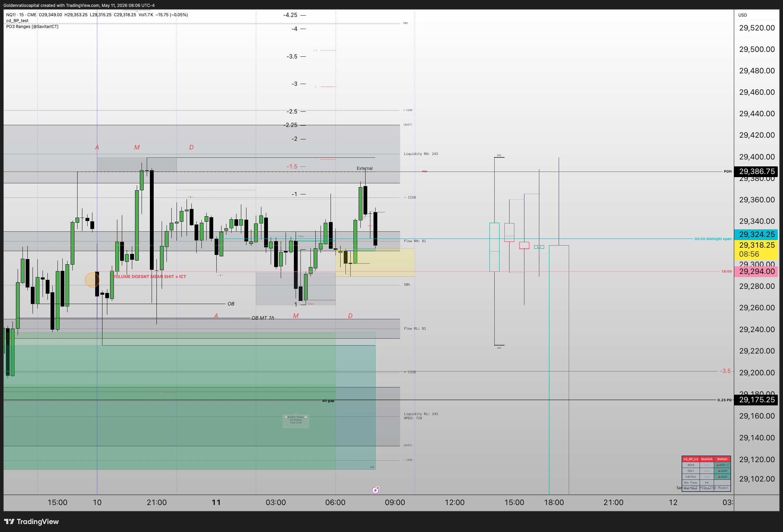Click the Goldenratiocapital header caption text
The height and width of the screenshot is (532, 783).
tap(79, 6)
